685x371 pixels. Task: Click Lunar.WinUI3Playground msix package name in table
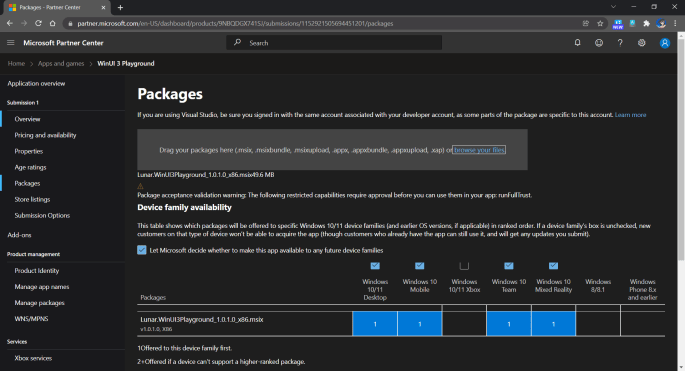point(202,319)
